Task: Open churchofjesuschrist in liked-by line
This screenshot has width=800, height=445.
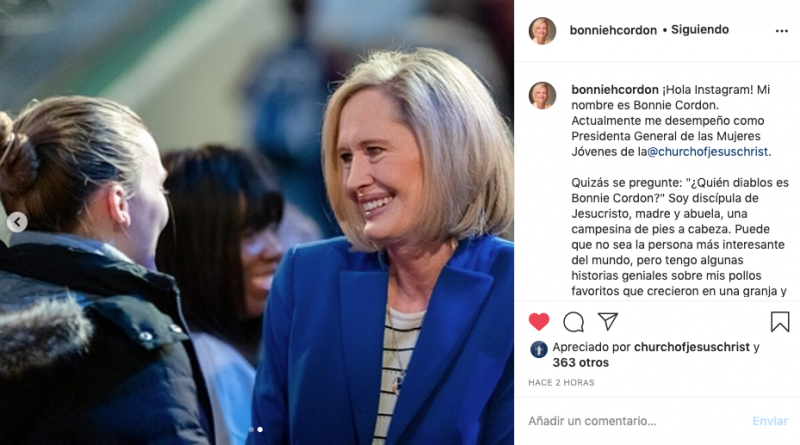Action: [x=692, y=347]
